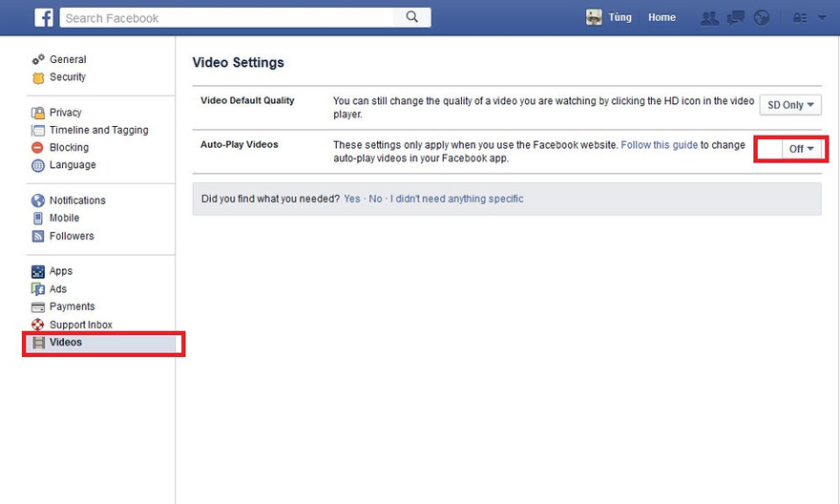
Task: Click the Apps icon in sidebar
Action: pos(38,271)
